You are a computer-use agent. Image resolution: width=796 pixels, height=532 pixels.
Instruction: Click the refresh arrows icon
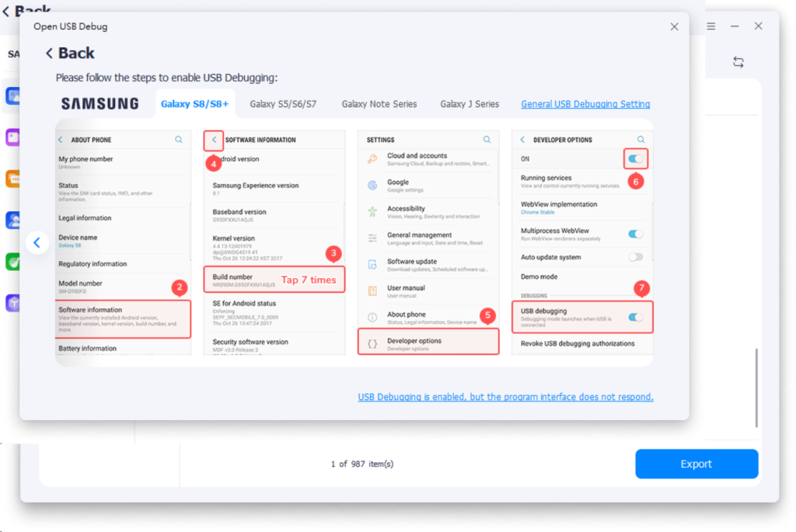point(738,62)
